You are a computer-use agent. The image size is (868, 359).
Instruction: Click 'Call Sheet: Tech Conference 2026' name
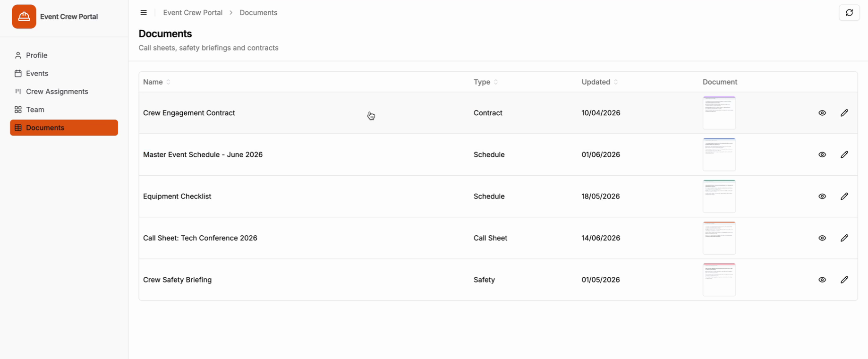pyautogui.click(x=200, y=238)
